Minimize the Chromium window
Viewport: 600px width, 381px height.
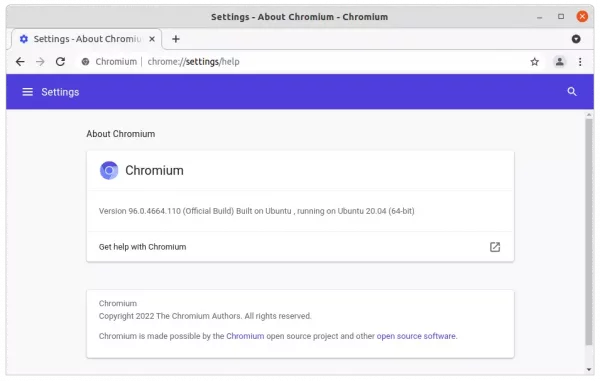540,17
